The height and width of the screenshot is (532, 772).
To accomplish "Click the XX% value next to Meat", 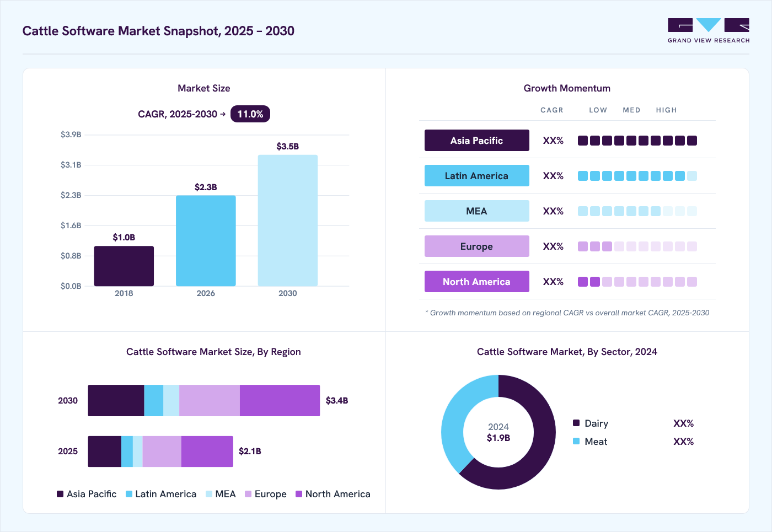I will 683,442.
